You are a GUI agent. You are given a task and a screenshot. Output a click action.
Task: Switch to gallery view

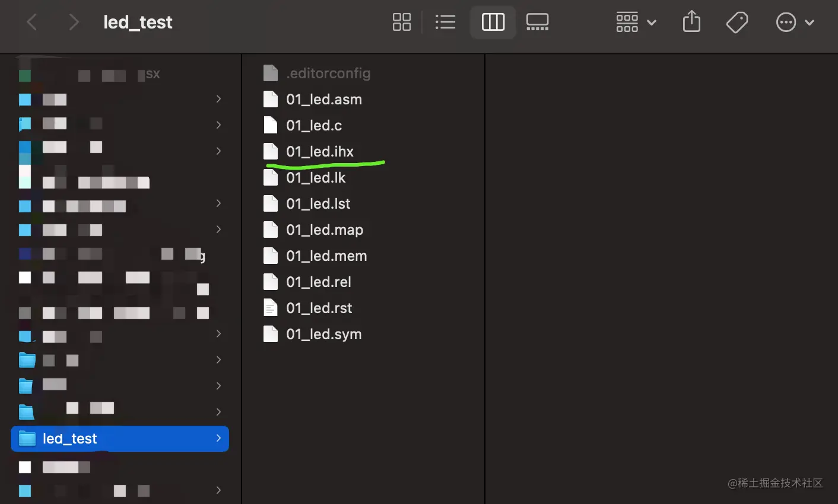537,23
